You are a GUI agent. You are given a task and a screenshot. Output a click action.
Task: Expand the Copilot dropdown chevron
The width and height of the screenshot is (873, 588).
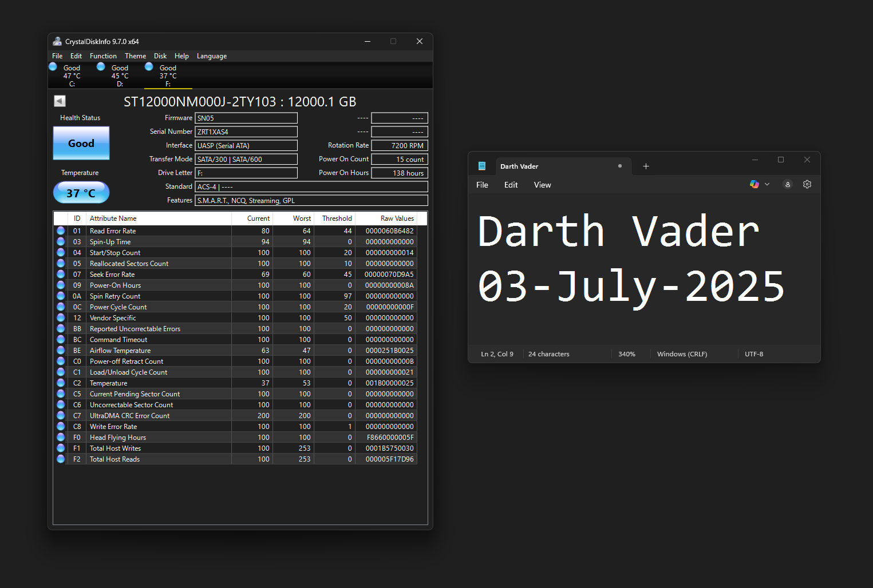767,185
